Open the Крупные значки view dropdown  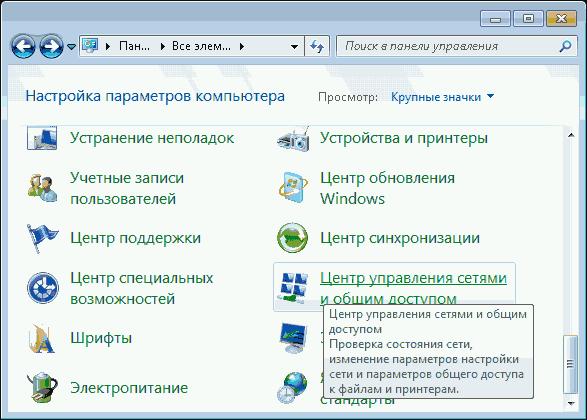(442, 97)
